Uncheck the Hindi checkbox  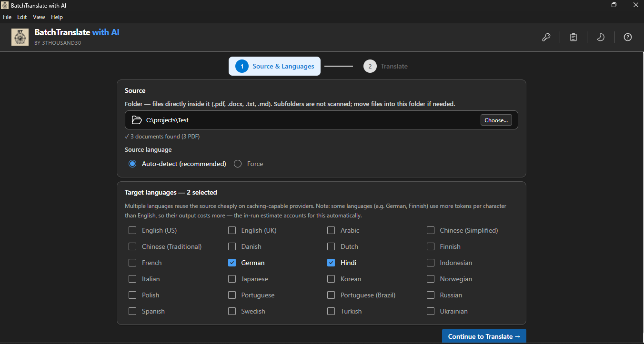coord(331,263)
